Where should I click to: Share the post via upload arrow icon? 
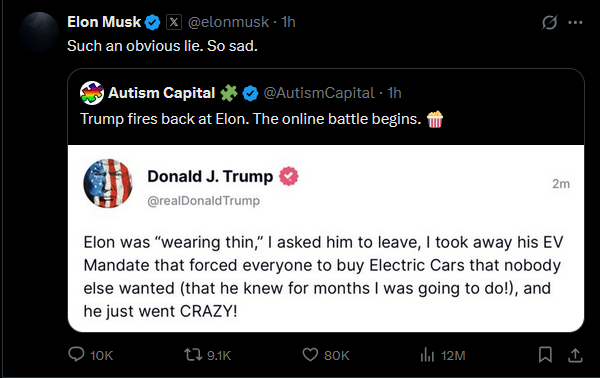pyautogui.click(x=575, y=355)
